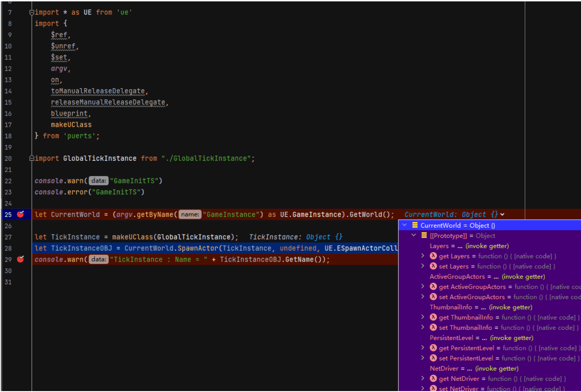Invoke the getter for ThumbnailInfo

tap(511, 307)
